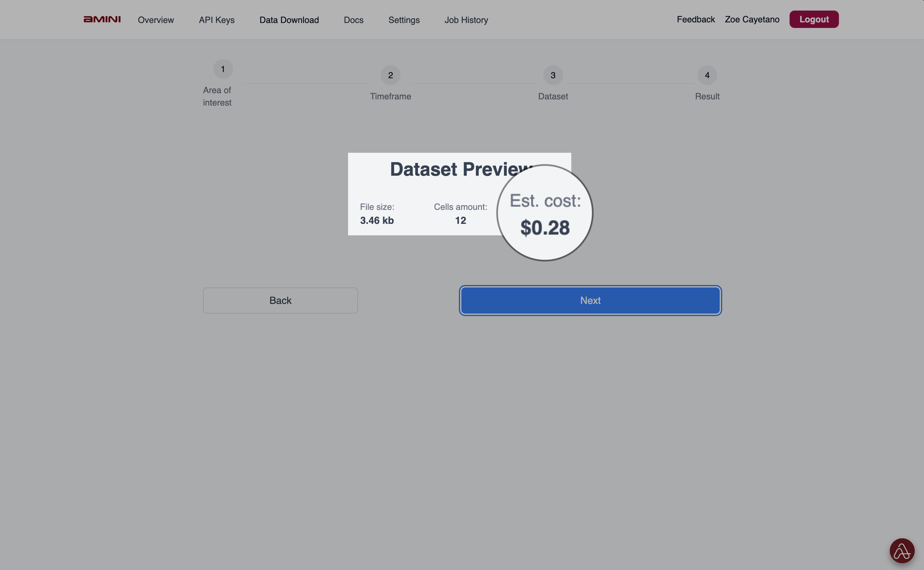Open the floating Amini widget icon
Image resolution: width=924 pixels, height=570 pixels.
tap(902, 550)
